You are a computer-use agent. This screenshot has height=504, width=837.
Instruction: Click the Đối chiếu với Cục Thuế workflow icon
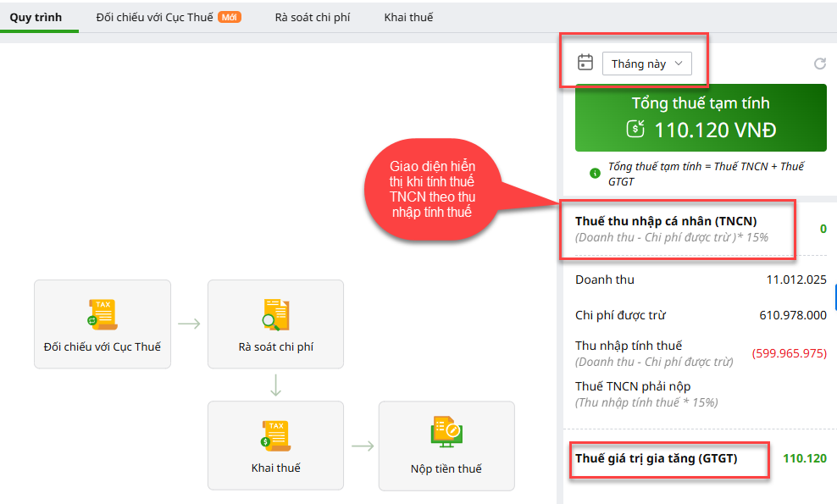click(x=103, y=314)
